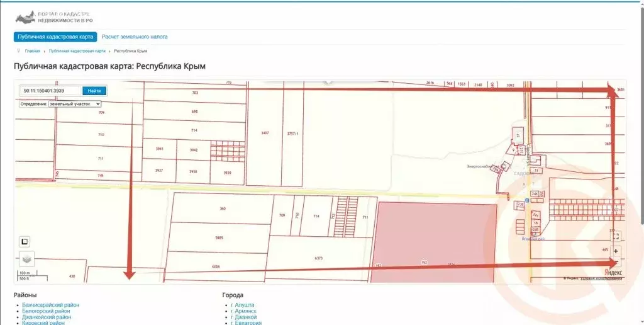Open Джанкойский район link
This screenshot has width=644, height=325.
tap(47, 317)
